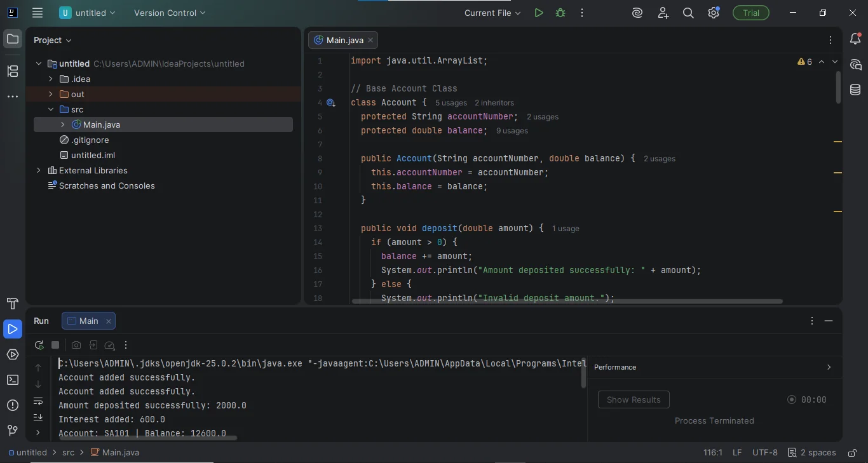Image resolution: width=868 pixels, height=463 pixels.
Task: Show more tool windows ellipsis in left stripe
Action: point(13,97)
